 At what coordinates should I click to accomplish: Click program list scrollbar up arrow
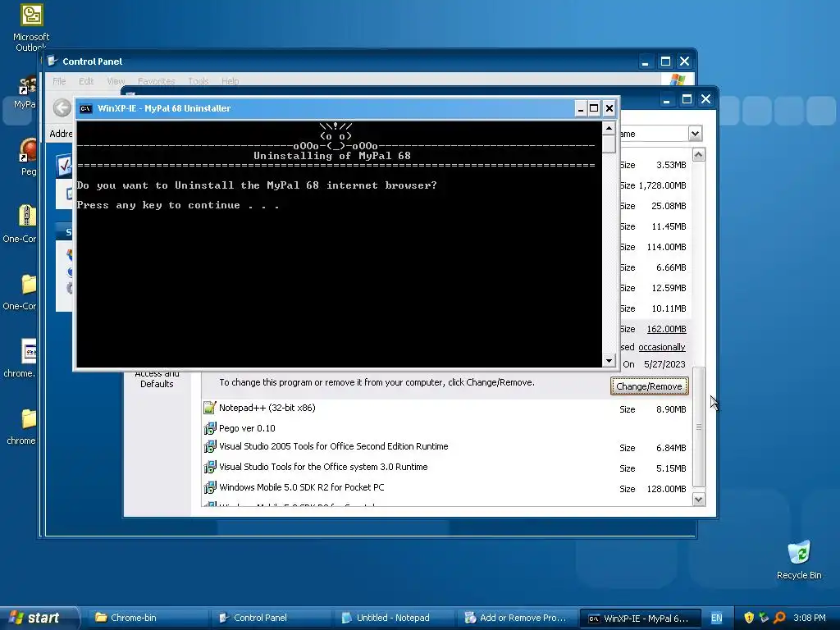pyautogui.click(x=698, y=155)
